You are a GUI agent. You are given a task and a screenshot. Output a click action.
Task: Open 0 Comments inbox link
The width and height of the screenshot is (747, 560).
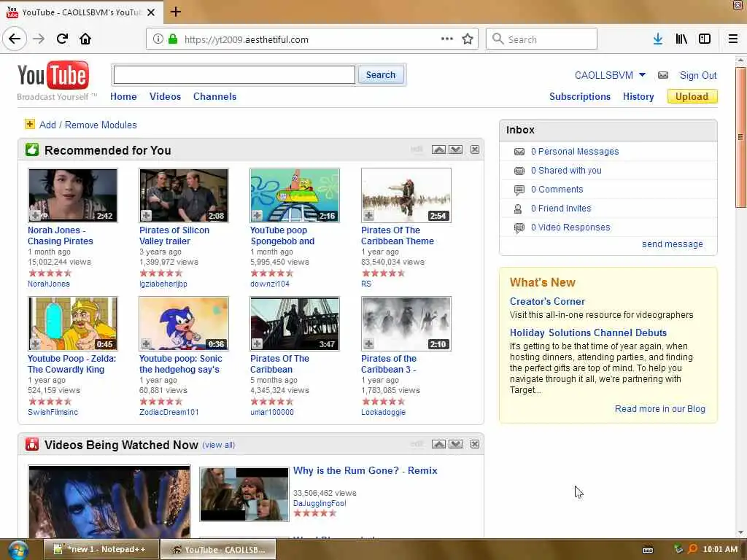click(557, 189)
